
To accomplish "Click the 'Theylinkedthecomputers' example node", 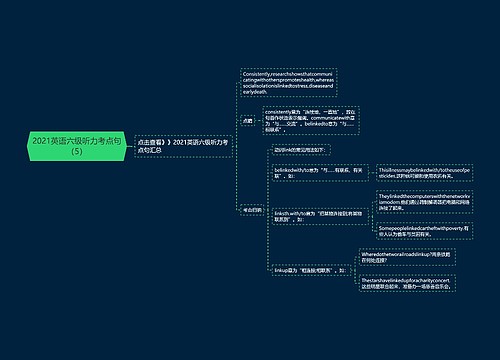I will click(425, 202).
